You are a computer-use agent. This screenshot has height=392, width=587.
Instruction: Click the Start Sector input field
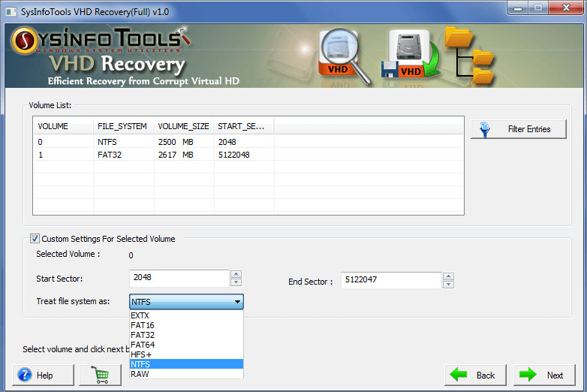179,278
